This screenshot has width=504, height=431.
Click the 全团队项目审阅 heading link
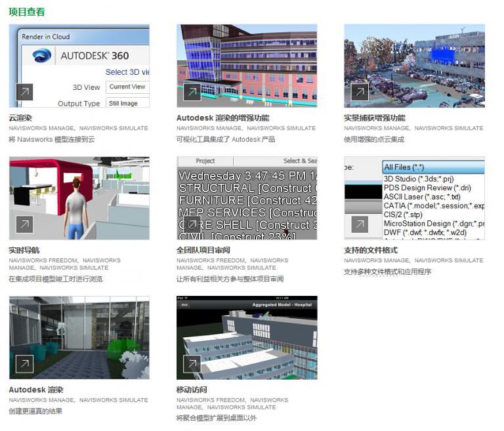coord(203,251)
